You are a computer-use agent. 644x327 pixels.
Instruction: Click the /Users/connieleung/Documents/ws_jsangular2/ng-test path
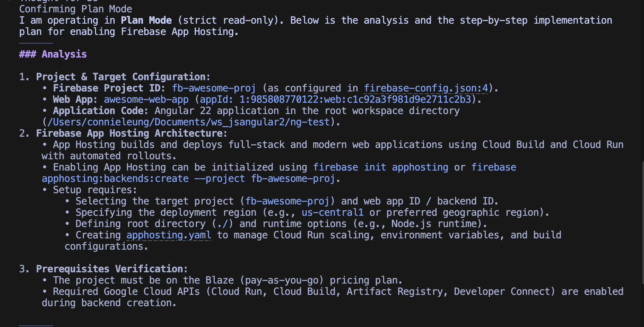189,122
